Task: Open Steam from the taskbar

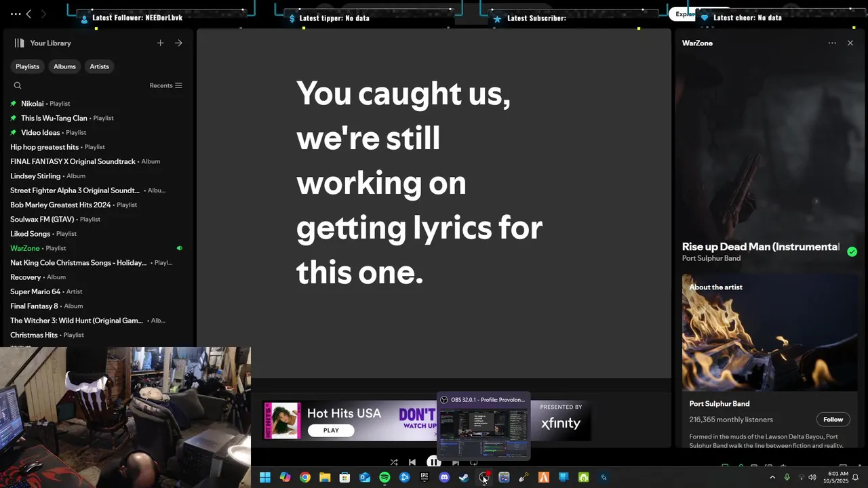Action: click(464, 477)
